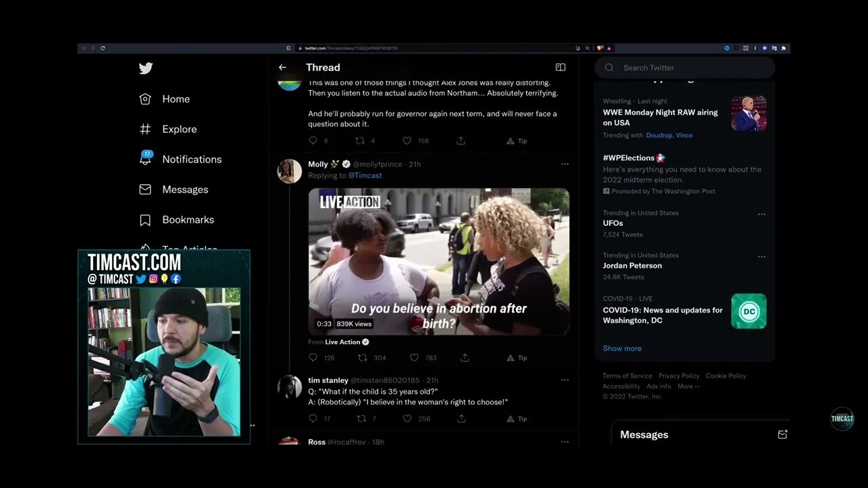This screenshot has height=488, width=868.
Task: Share Molly's video tweet
Action: 465,358
